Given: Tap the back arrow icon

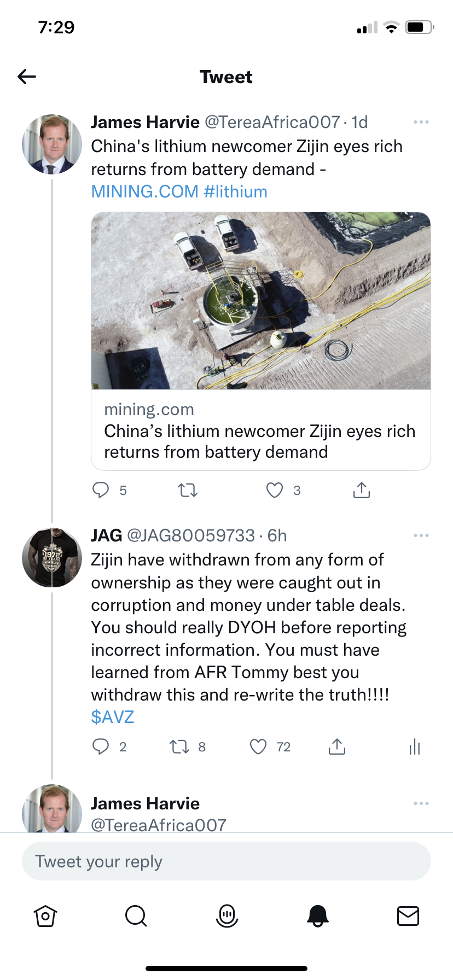Looking at the screenshot, I should pyautogui.click(x=27, y=77).
